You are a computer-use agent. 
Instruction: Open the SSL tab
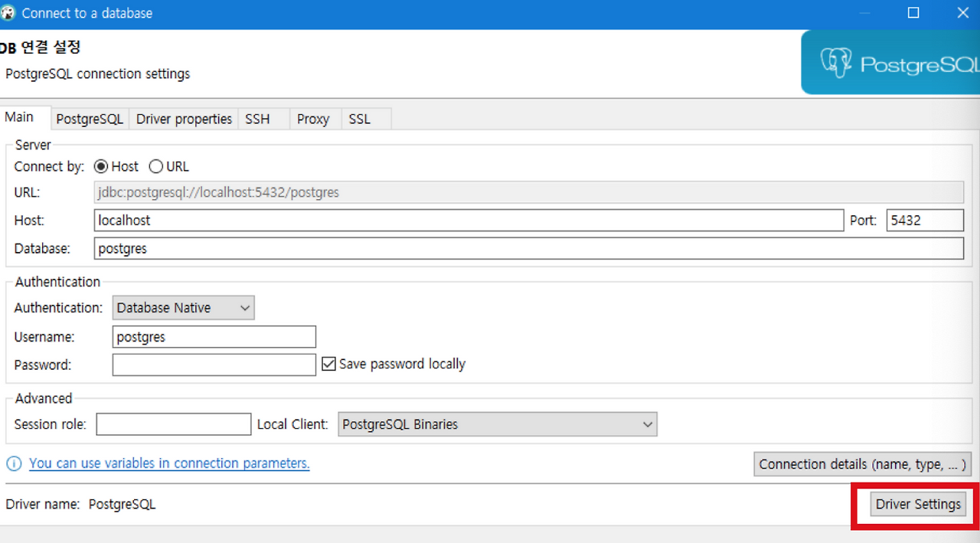358,119
